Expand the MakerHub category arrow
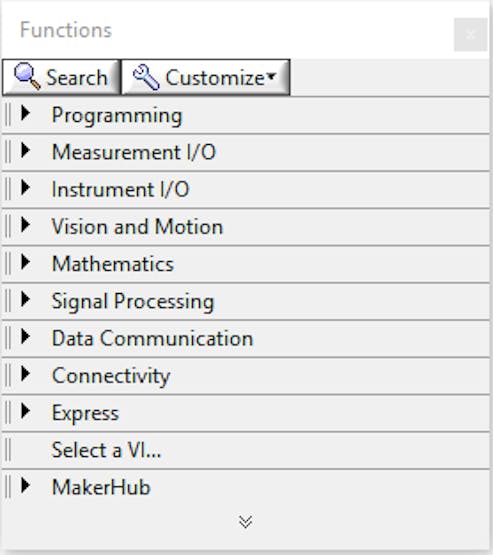The image size is (493, 555). 25,486
